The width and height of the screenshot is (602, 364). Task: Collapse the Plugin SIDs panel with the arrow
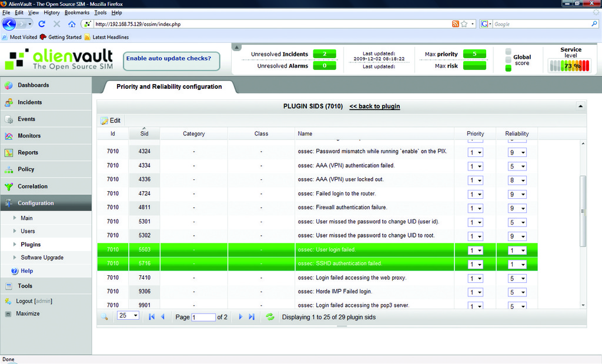click(x=580, y=106)
